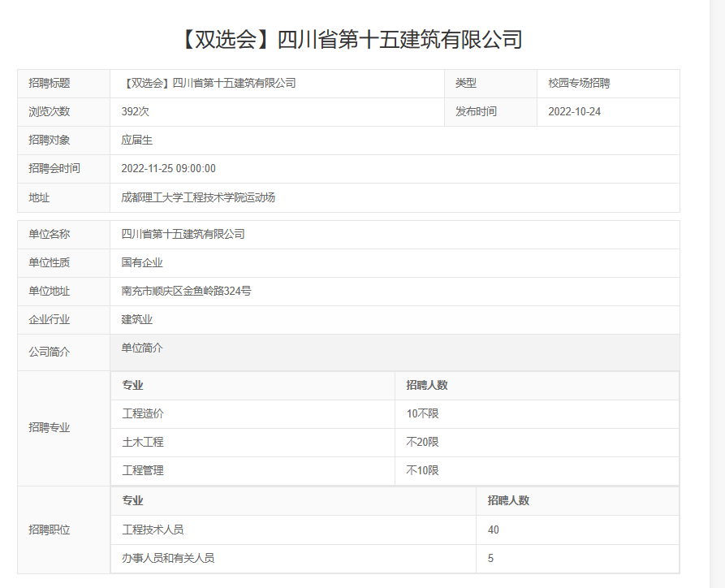Select the 企业行业 label
This screenshot has width=725, height=588.
pos(49,320)
